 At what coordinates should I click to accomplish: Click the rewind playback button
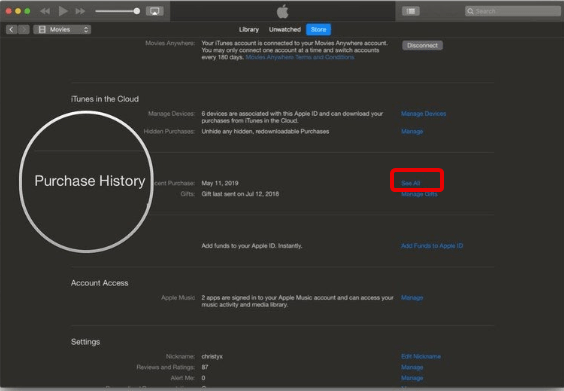(45, 11)
